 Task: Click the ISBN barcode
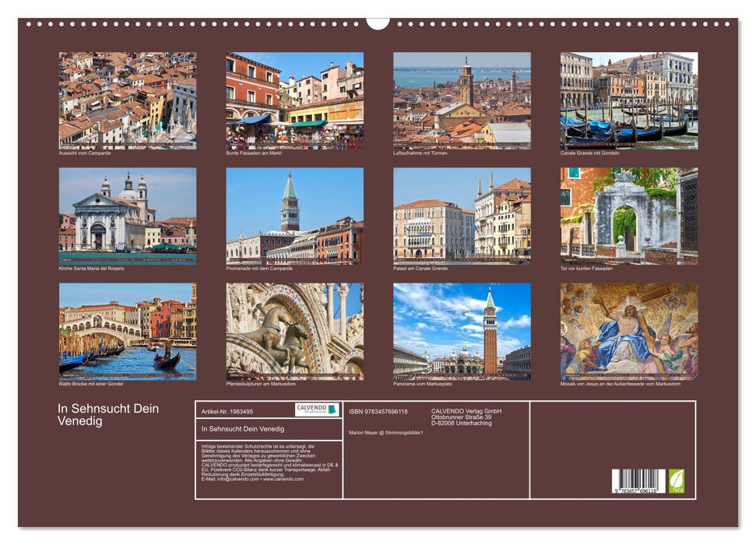638,481
